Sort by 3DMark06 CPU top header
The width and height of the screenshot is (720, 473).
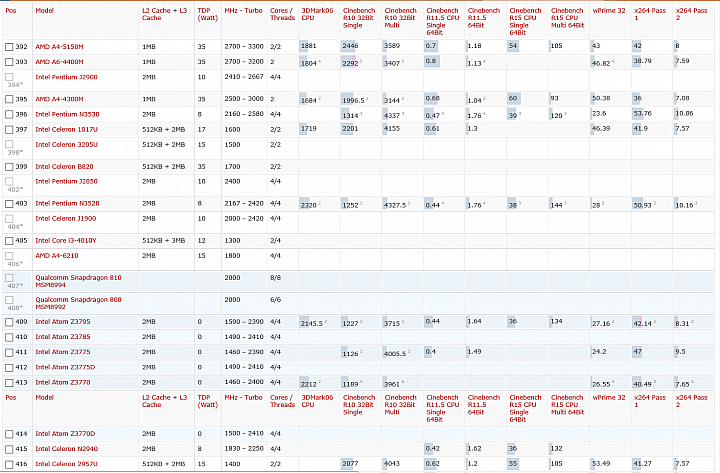(317, 14)
